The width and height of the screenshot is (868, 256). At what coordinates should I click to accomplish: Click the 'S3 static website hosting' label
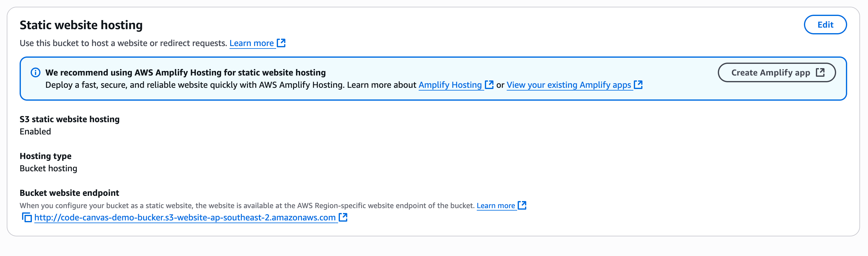click(x=69, y=119)
